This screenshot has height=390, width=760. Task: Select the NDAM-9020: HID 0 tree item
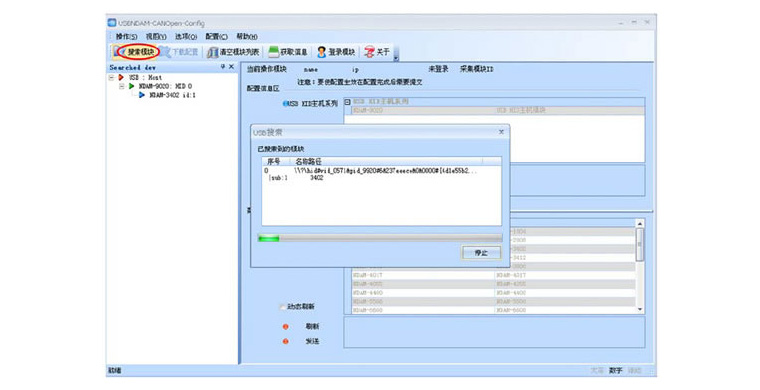(165, 86)
